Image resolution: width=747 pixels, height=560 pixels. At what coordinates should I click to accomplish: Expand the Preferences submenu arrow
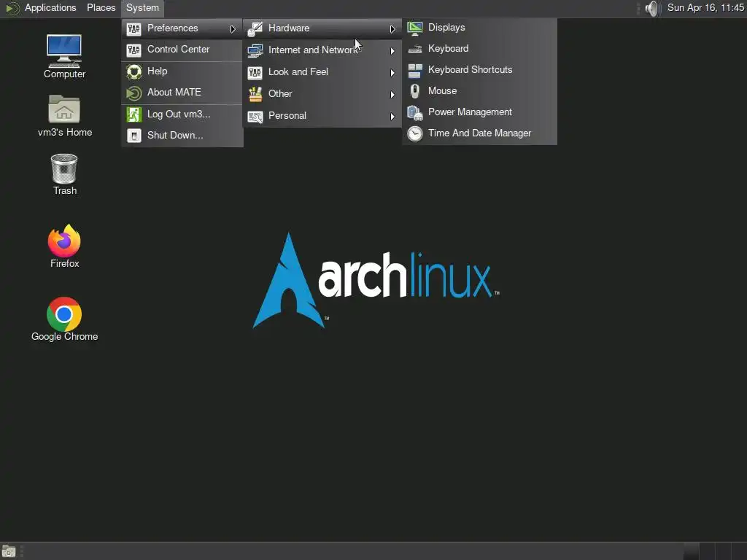click(233, 29)
